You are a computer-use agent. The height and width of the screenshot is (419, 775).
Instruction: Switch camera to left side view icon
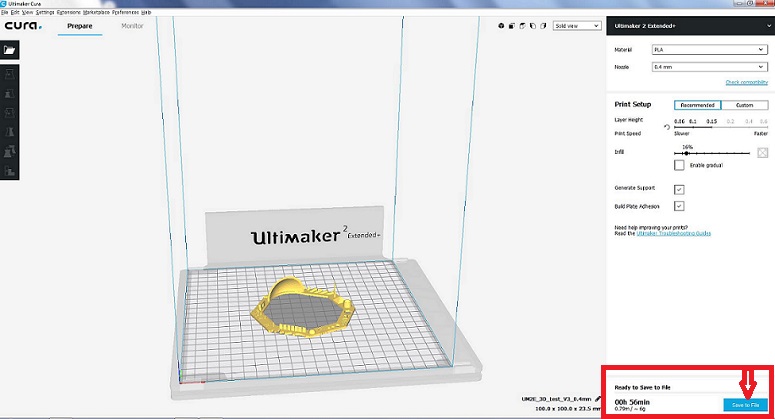tap(532, 26)
